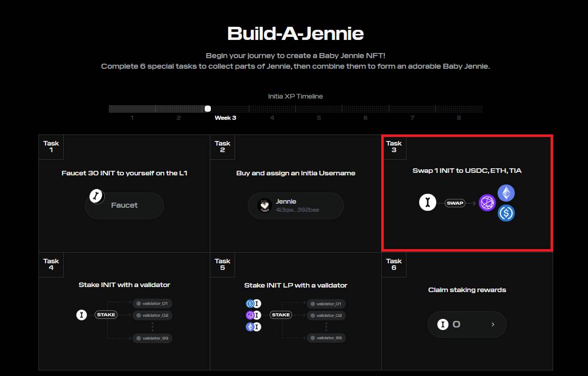Click 'Stake INIT with a validator' title
Viewport: 588px width, 376px height.
pyautogui.click(x=124, y=285)
